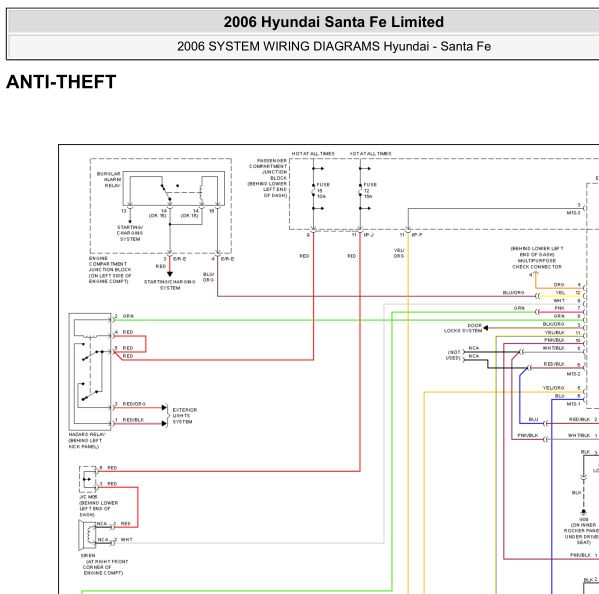The height and width of the screenshot is (594, 599).
Task: Click the Engine Compartment Junction Block label
Action: (x=110, y=270)
